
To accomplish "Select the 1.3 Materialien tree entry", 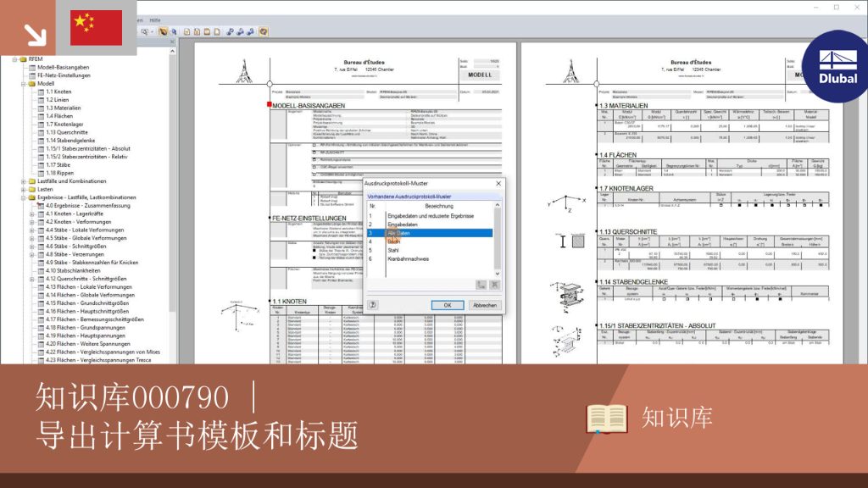I will pyautogui.click(x=63, y=108).
